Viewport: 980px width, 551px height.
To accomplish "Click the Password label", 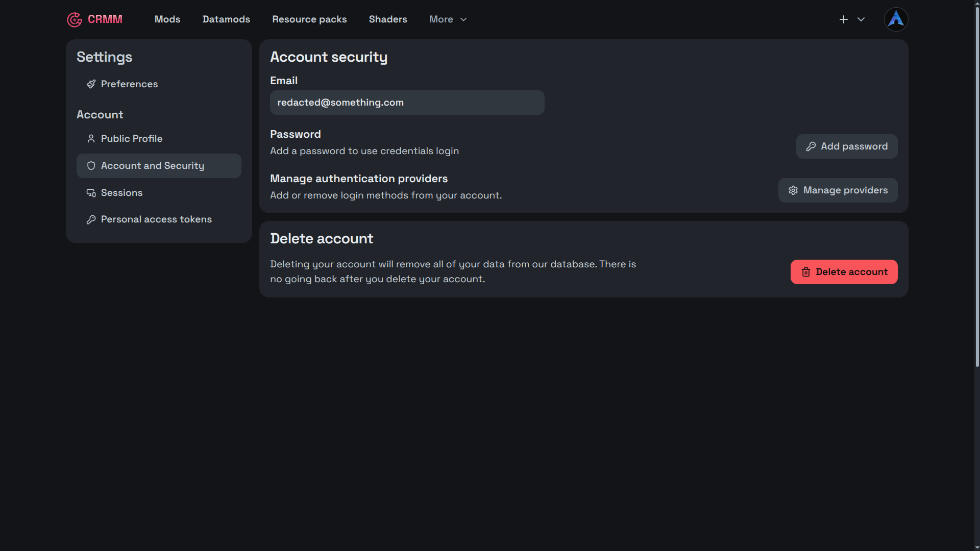I will click(x=296, y=134).
